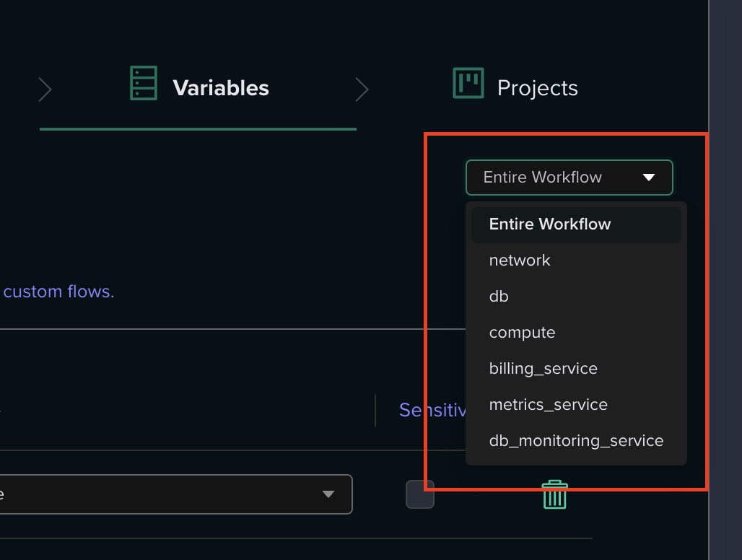This screenshot has width=742, height=560.
Task: Choose compute in the open dropdown
Action: [x=522, y=332]
